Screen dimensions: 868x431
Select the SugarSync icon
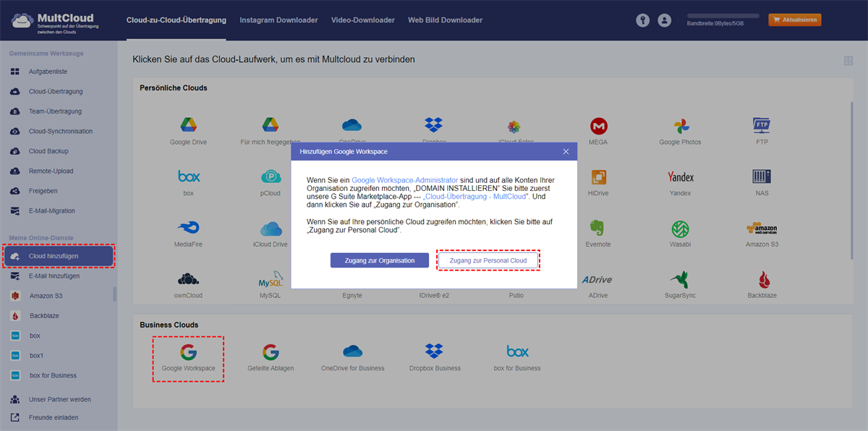[x=680, y=280]
